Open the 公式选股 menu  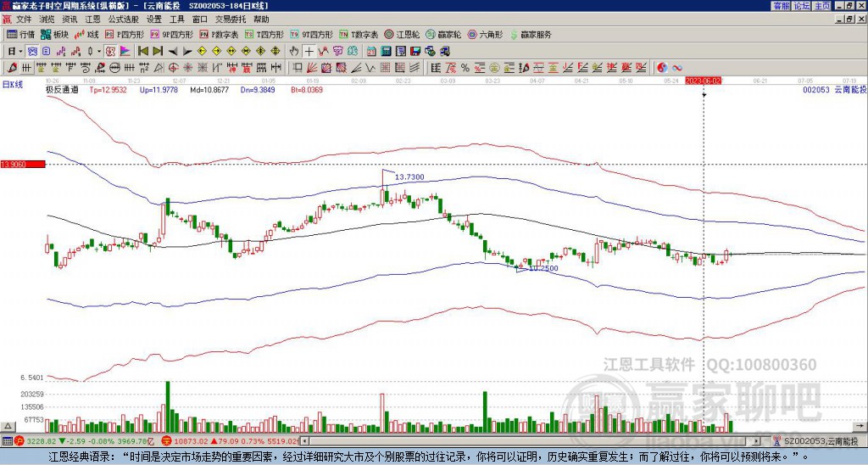(x=124, y=20)
